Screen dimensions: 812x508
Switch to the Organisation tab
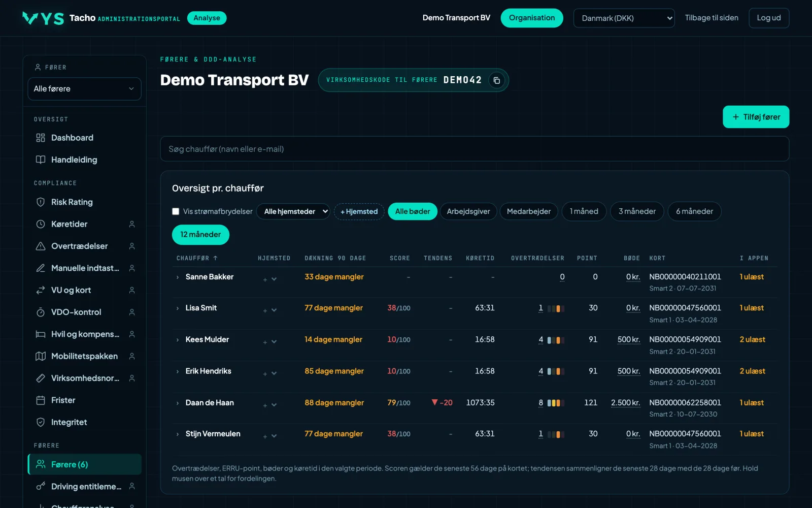point(532,18)
